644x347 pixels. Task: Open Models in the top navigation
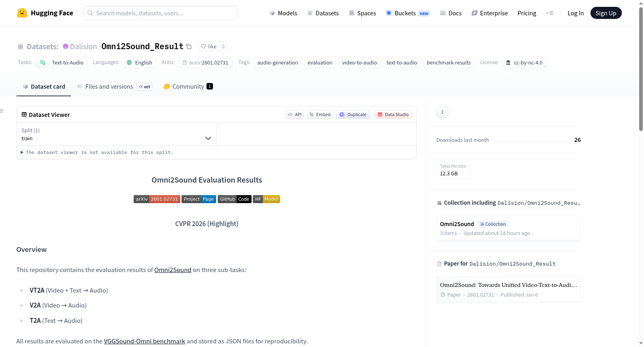(283, 13)
